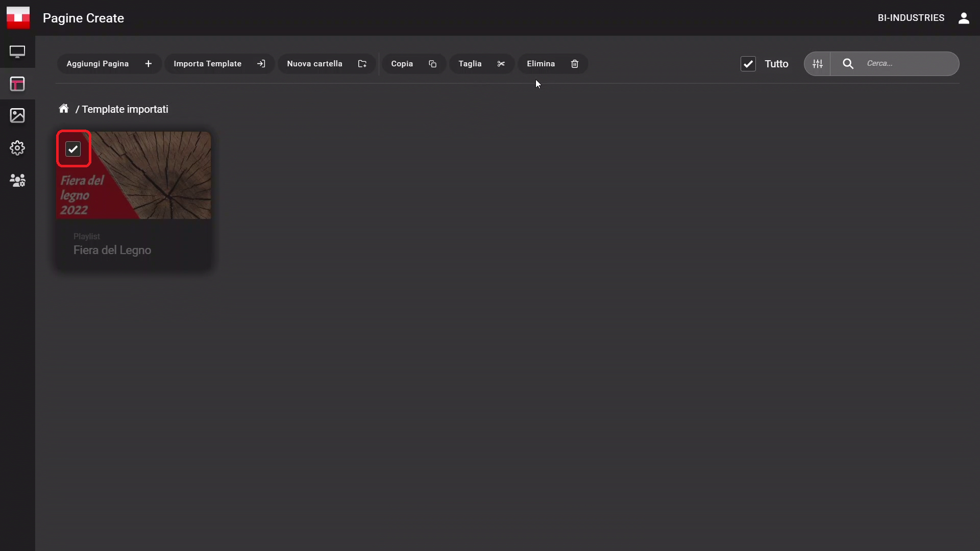Create a Nuova cartella
Image resolution: width=980 pixels, height=551 pixels.
click(x=326, y=64)
